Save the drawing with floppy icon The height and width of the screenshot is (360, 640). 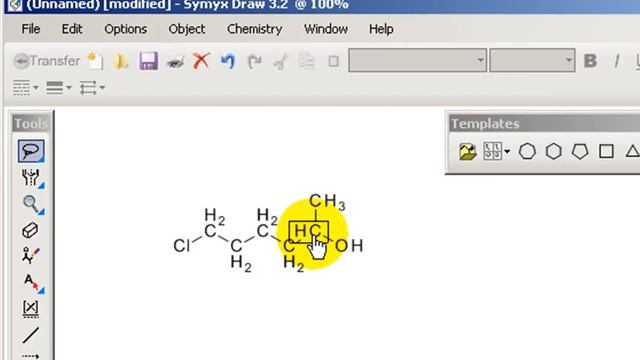click(149, 61)
